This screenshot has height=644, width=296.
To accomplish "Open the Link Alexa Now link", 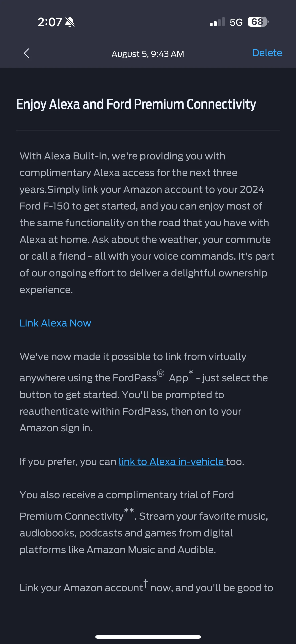I will pyautogui.click(x=55, y=323).
